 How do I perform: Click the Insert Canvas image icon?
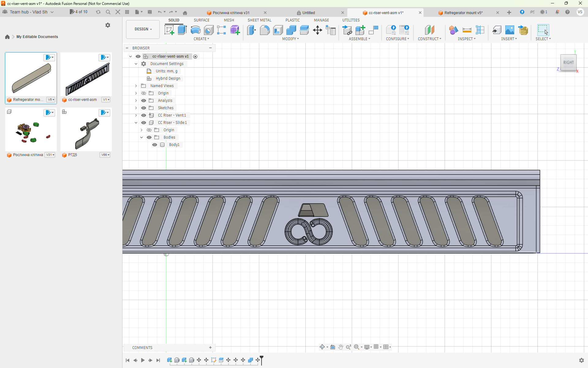(510, 30)
